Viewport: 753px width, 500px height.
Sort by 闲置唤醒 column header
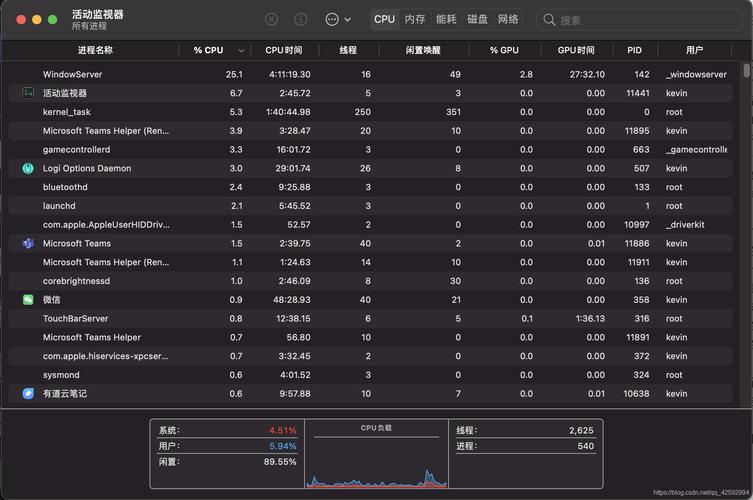423,50
